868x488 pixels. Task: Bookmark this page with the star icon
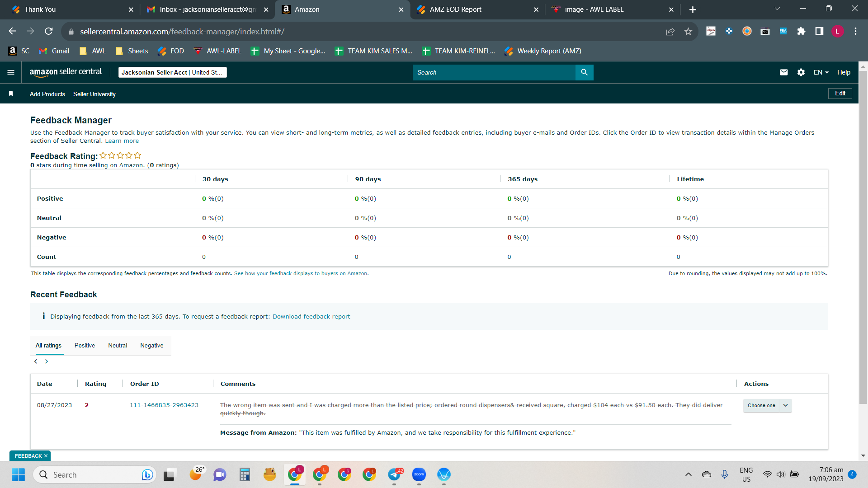tap(688, 31)
